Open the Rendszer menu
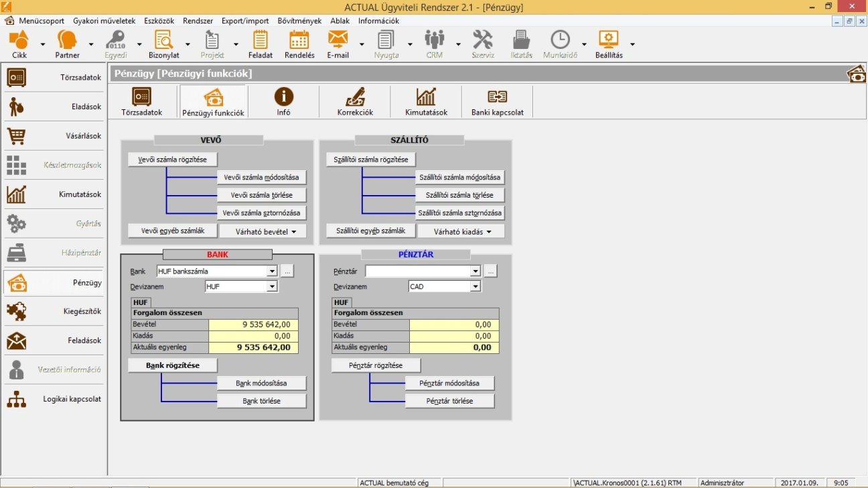The width and height of the screenshot is (868, 488). (x=198, y=21)
